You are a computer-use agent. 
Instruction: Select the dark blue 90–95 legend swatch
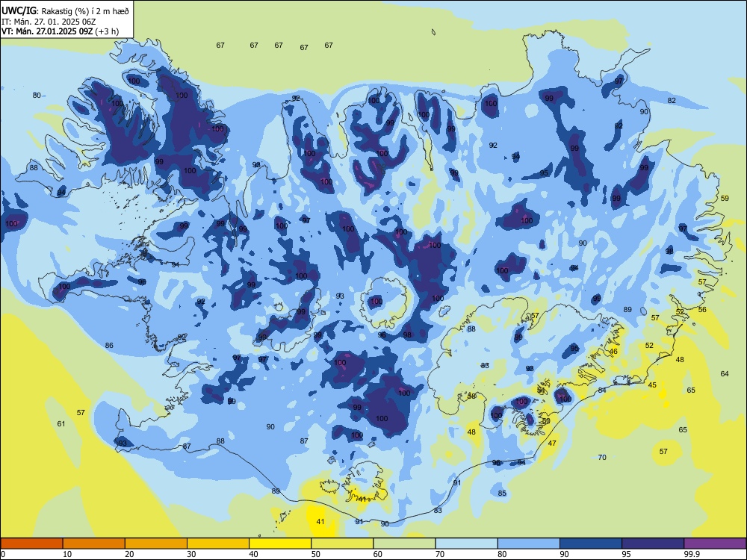pos(591,544)
